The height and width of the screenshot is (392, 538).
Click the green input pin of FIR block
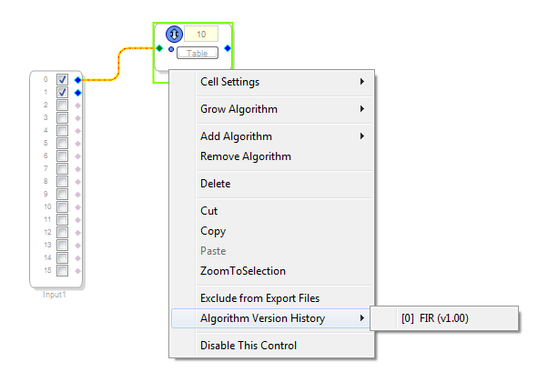point(159,48)
